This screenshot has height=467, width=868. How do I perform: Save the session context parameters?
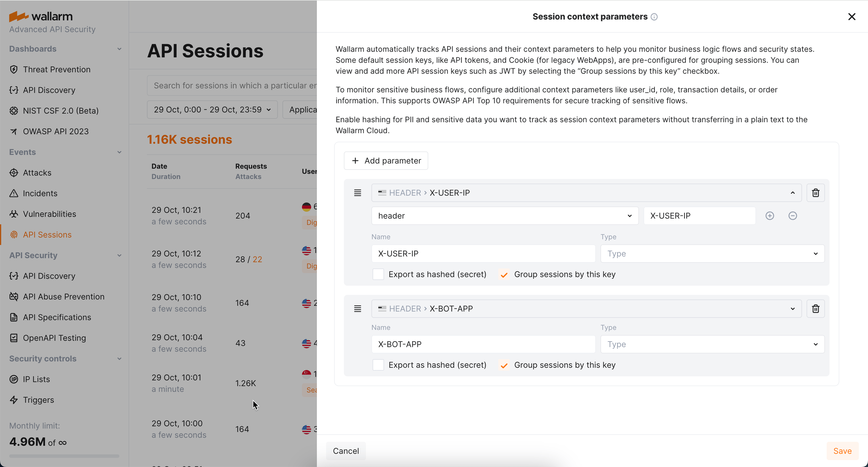(x=842, y=451)
